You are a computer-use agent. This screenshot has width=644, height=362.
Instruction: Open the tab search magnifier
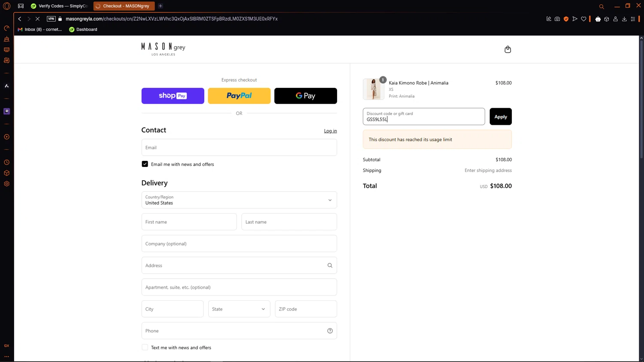coord(601,6)
